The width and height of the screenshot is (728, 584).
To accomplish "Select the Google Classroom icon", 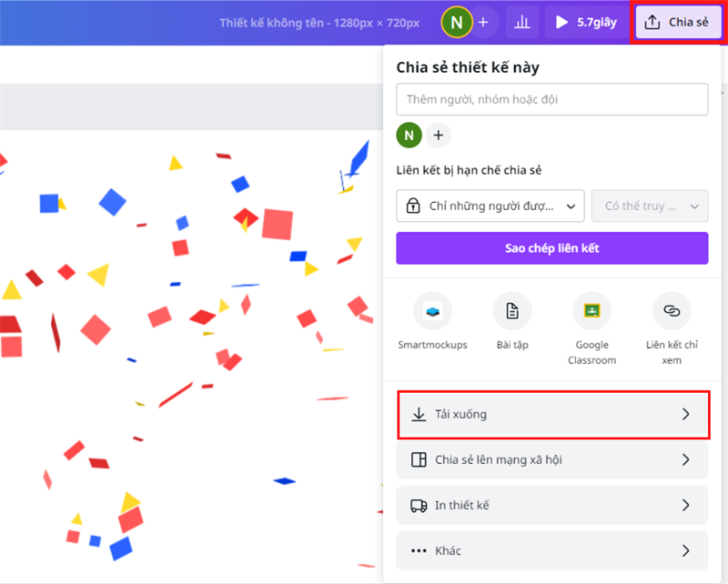I will pos(591,312).
